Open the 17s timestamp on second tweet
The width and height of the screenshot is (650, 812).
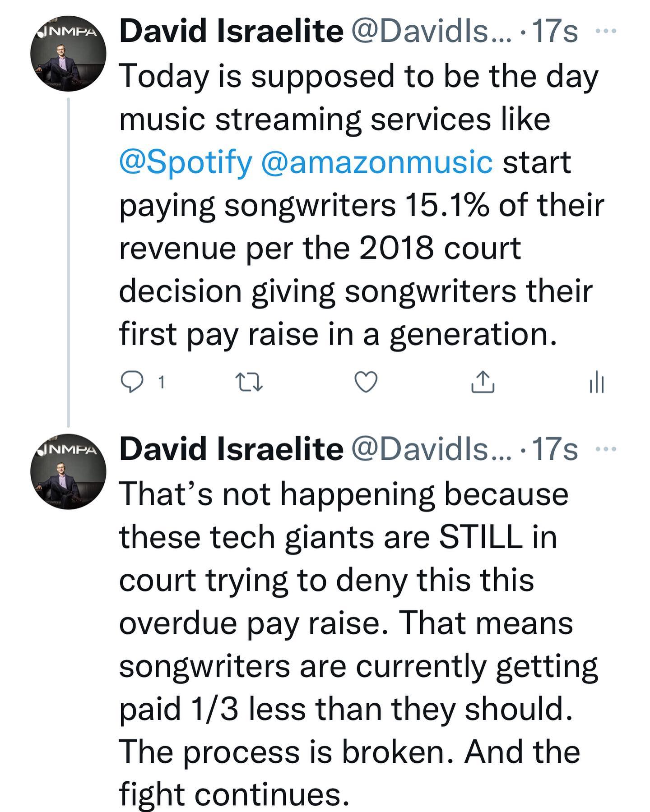click(555, 450)
